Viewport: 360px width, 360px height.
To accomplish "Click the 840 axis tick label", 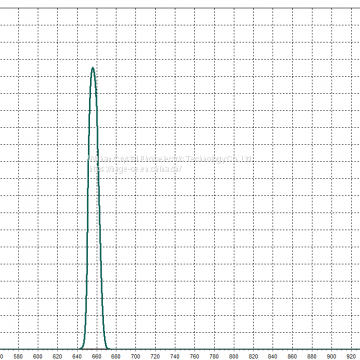I will [273, 356].
